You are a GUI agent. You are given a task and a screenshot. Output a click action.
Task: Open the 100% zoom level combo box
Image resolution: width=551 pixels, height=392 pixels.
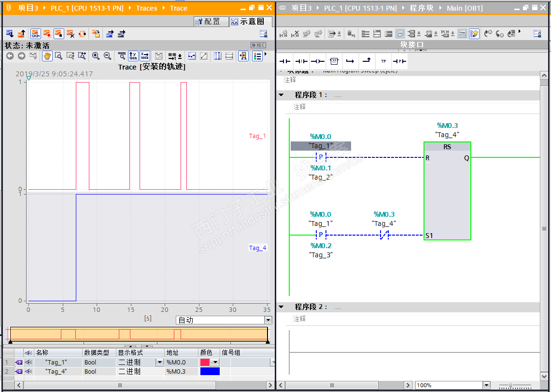[x=486, y=385]
